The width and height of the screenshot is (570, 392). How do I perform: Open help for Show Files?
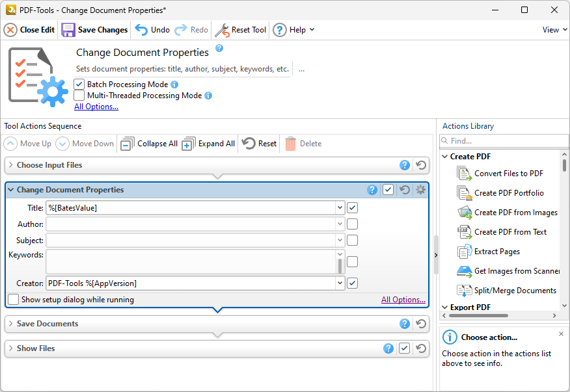pyautogui.click(x=388, y=348)
